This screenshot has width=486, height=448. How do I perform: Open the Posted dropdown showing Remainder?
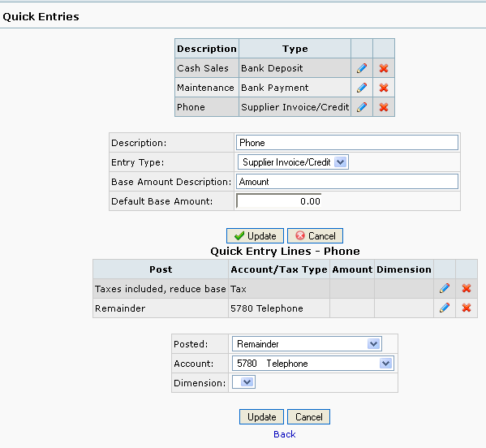[x=307, y=344]
